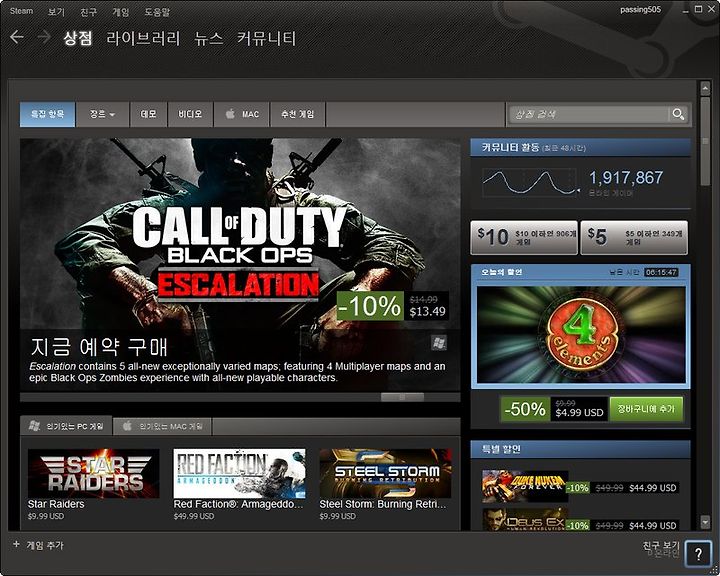
Task: Go back with the left arrow
Action: pos(17,37)
